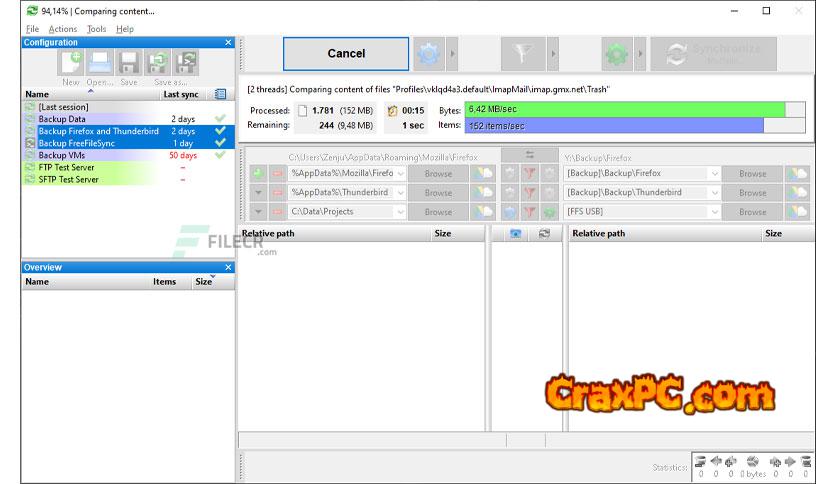Viewport: 836px width, 484px height.
Task: Open [Backup]\Backup\Thunderbird path dropdown
Action: click(x=714, y=193)
